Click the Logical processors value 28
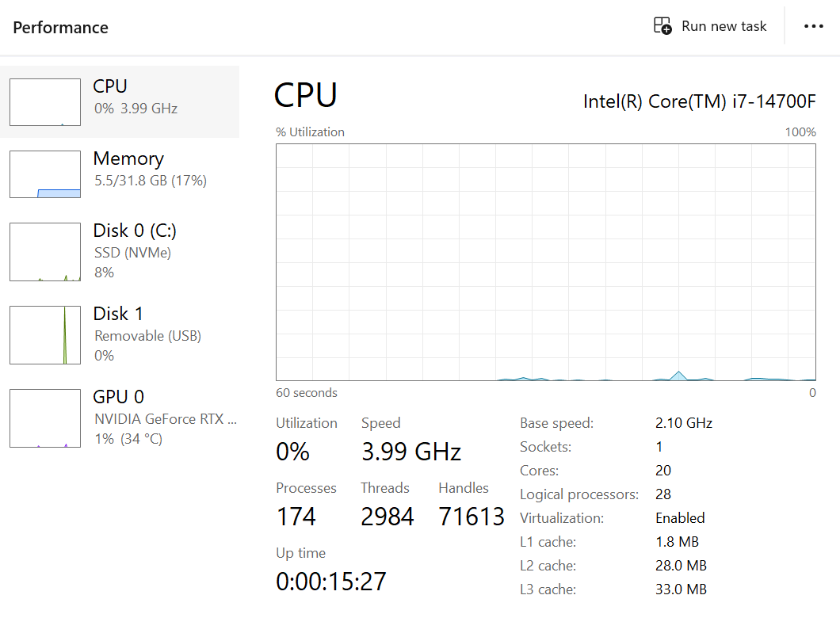 [x=662, y=494]
